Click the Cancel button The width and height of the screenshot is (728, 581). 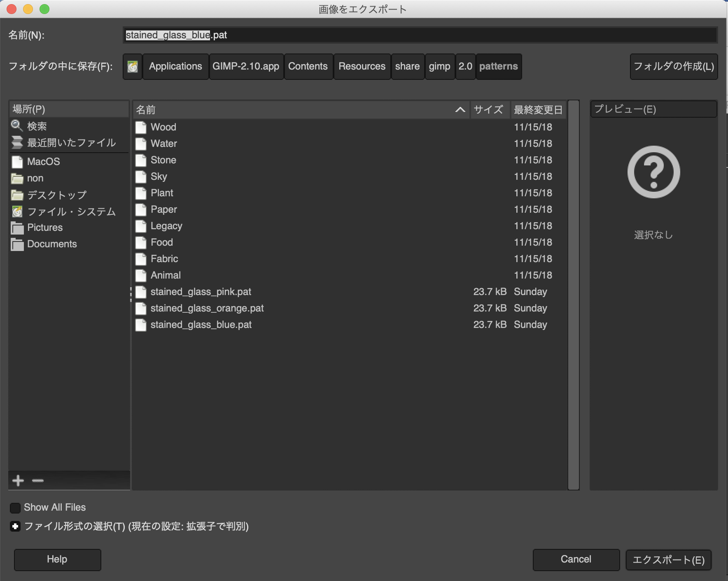(575, 559)
